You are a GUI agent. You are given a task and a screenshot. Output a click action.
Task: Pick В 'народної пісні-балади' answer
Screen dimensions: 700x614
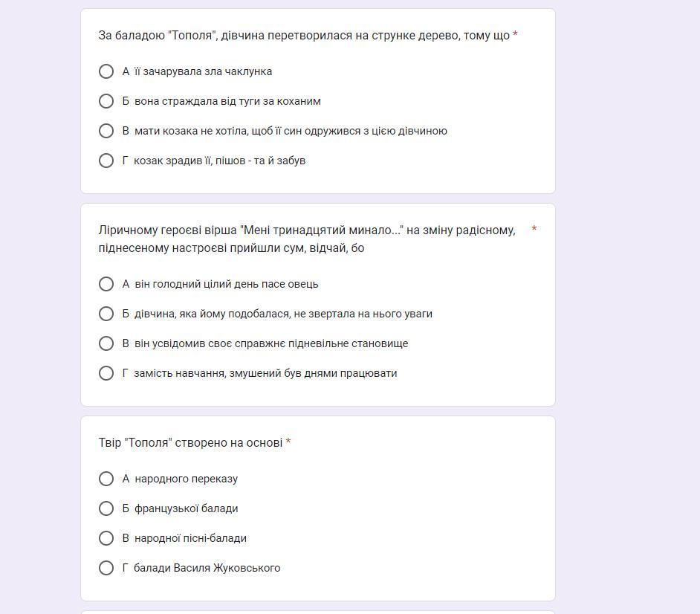pos(106,538)
